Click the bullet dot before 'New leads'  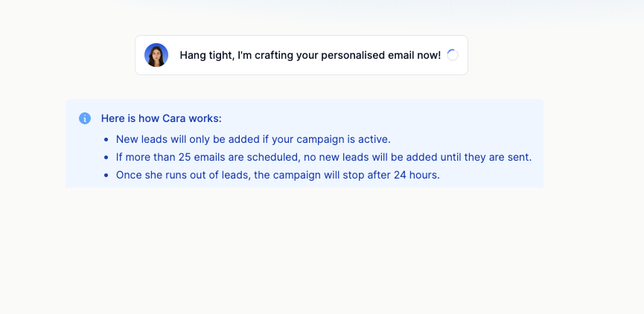pos(106,140)
